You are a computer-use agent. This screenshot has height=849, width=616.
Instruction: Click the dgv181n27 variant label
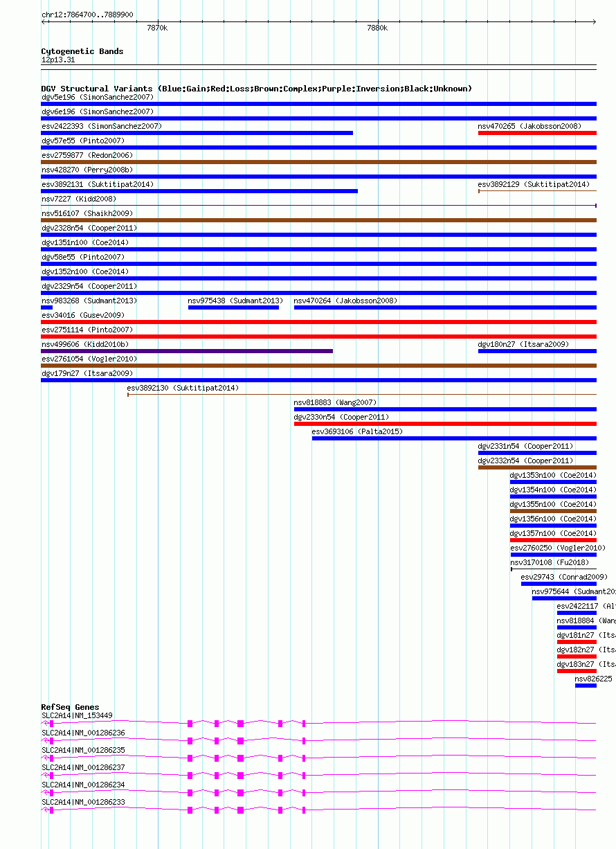click(586, 635)
